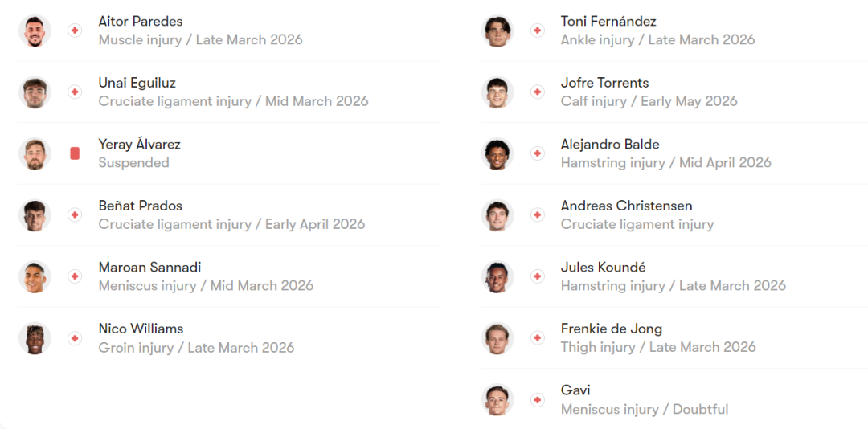Open Aitor Paredes player name link
Viewport: 868px width, 429px height.
(x=141, y=21)
